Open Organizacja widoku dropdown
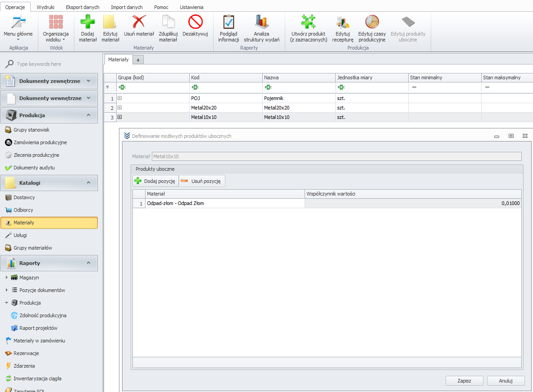 coord(56,28)
